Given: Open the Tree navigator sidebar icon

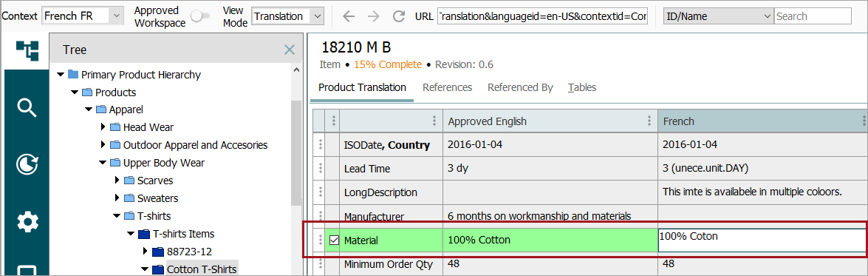Looking at the screenshot, I should point(27,50).
